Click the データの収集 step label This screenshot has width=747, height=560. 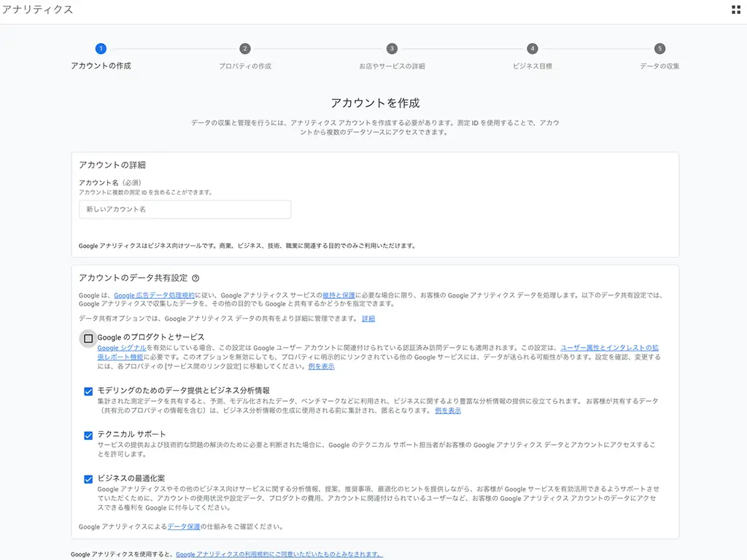click(659, 66)
